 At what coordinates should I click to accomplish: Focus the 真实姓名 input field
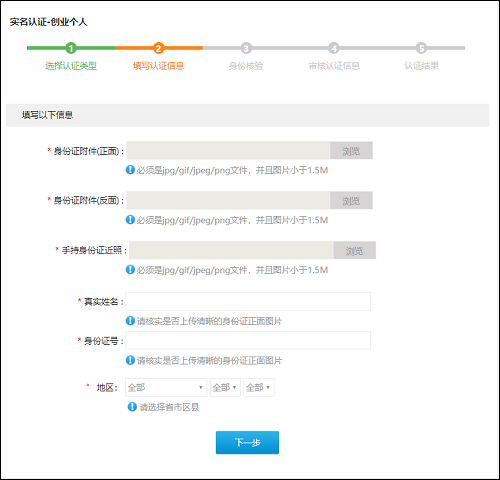tap(248, 302)
